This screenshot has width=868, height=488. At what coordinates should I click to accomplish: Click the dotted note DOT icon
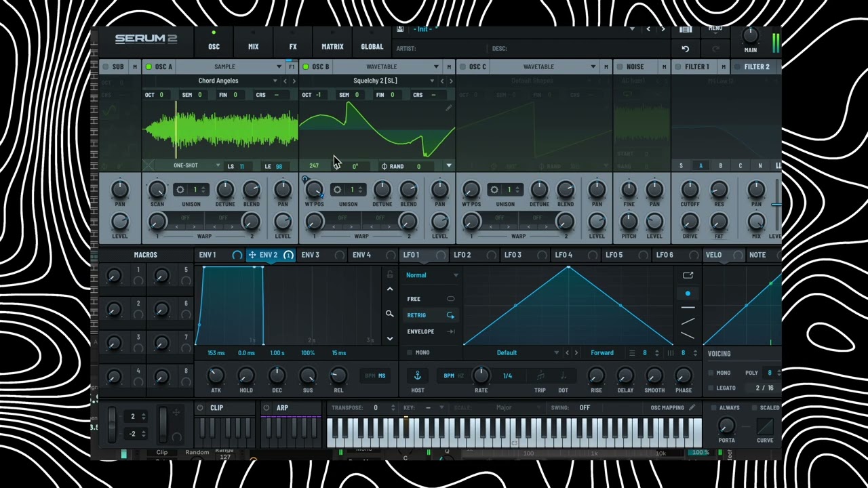click(x=563, y=375)
